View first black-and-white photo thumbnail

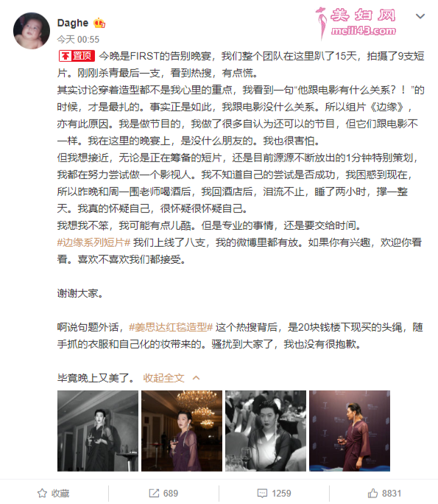click(98, 431)
